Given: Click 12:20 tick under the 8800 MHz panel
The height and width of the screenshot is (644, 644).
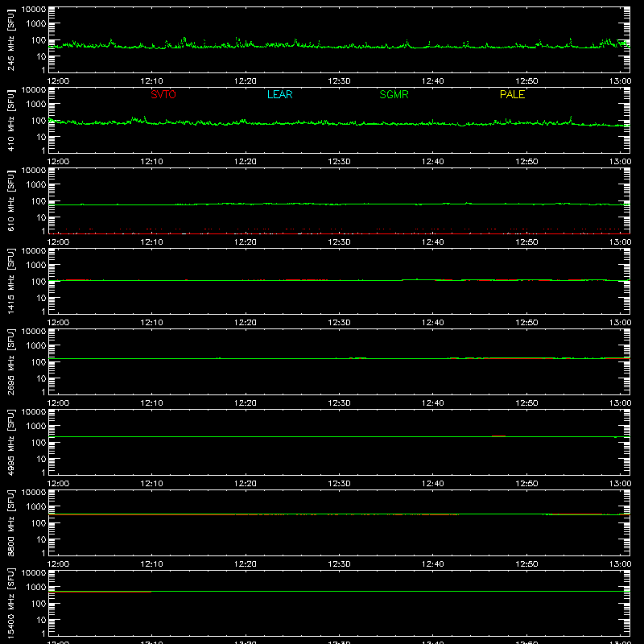Looking at the screenshot, I should [246, 564].
